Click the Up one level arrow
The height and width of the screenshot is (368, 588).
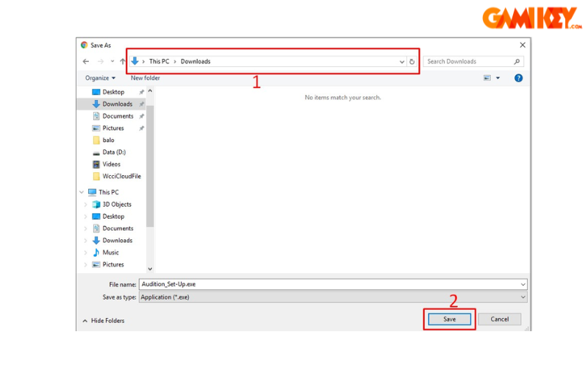tap(123, 62)
